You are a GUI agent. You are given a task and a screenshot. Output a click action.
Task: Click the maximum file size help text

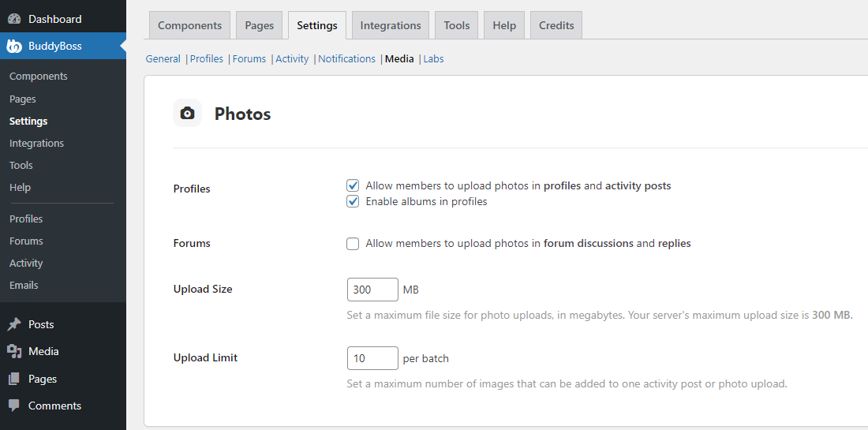600,316
